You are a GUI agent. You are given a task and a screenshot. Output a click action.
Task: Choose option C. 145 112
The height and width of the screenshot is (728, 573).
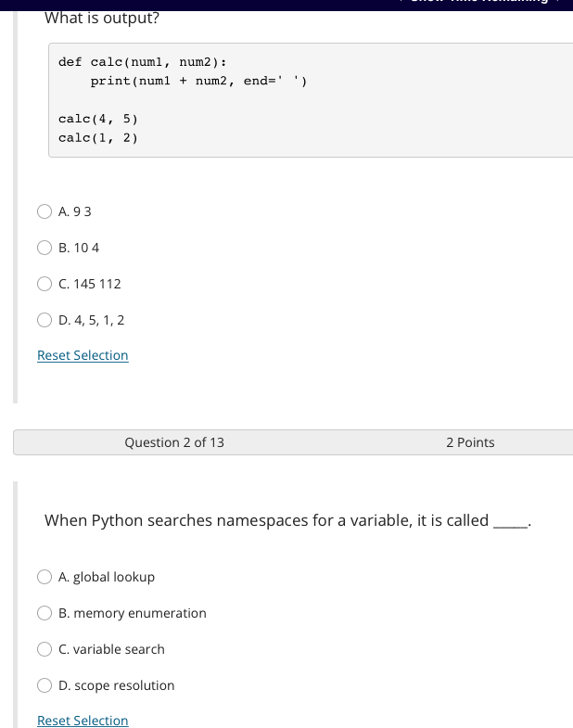(45, 284)
